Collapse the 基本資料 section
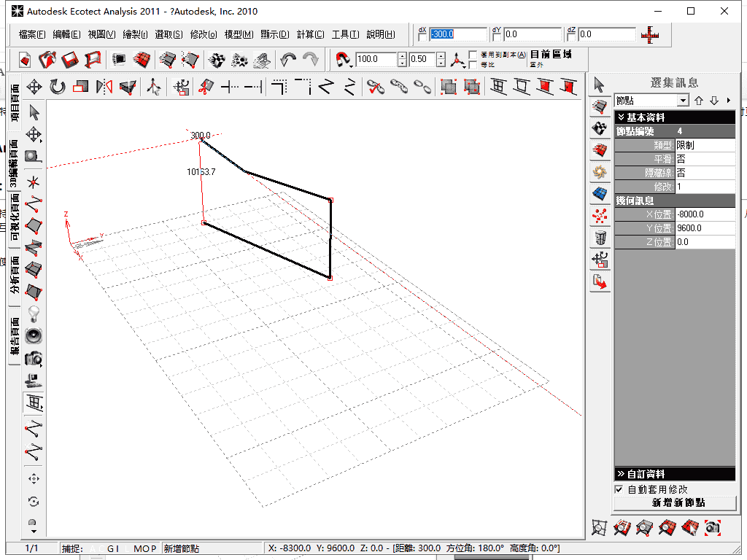Viewport: 747px width, 560px height. click(621, 117)
